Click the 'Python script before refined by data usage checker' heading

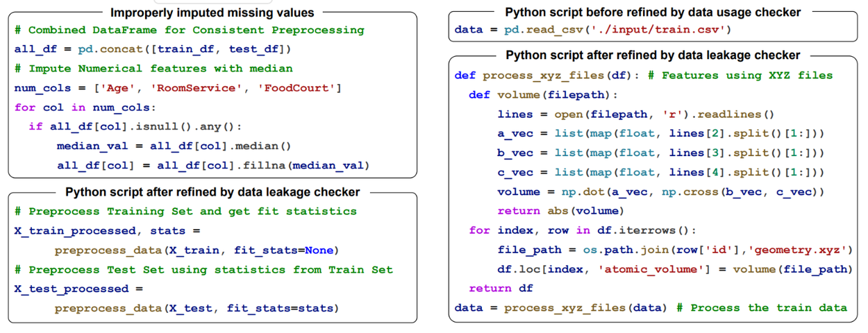click(x=653, y=12)
